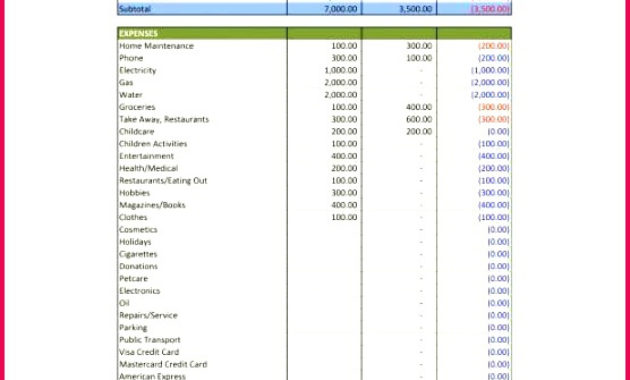
Task: Click Gas 2,000.00 budget value
Action: coord(341,83)
